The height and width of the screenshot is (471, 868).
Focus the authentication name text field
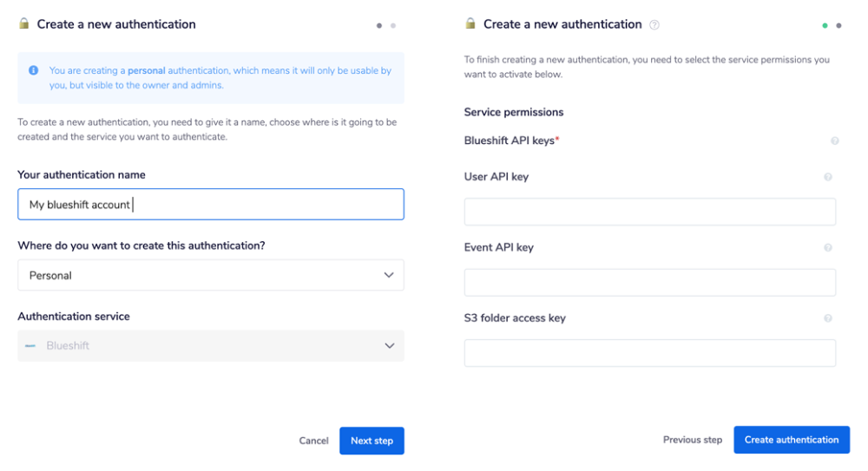(x=210, y=205)
